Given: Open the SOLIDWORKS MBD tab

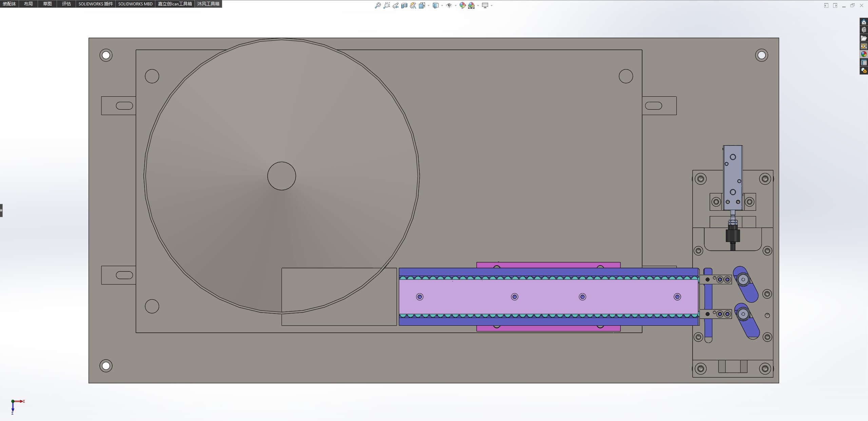Looking at the screenshot, I should [135, 4].
